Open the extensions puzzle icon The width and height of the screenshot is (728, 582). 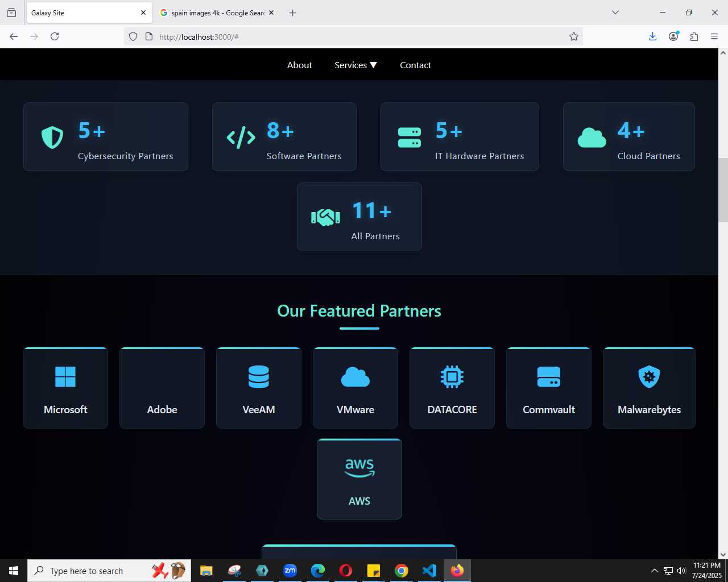coord(694,36)
